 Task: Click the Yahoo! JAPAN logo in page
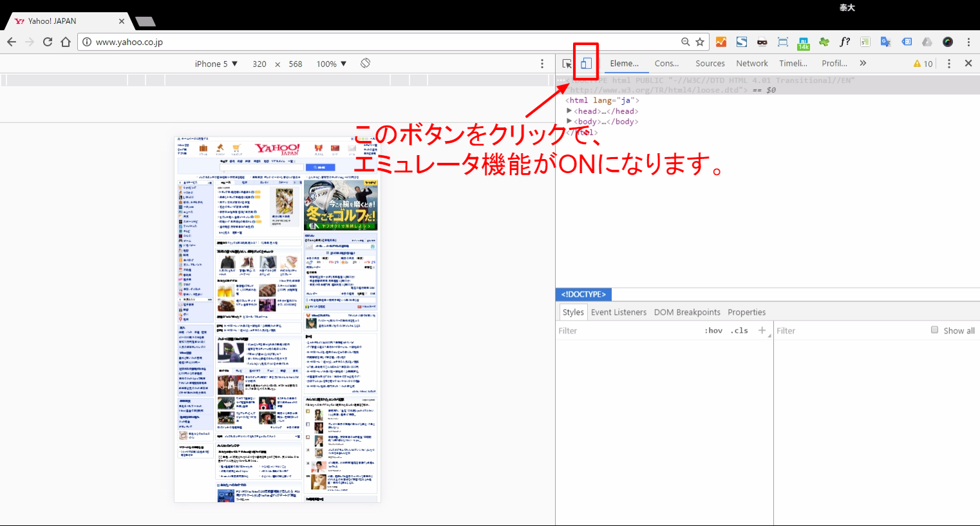278,149
